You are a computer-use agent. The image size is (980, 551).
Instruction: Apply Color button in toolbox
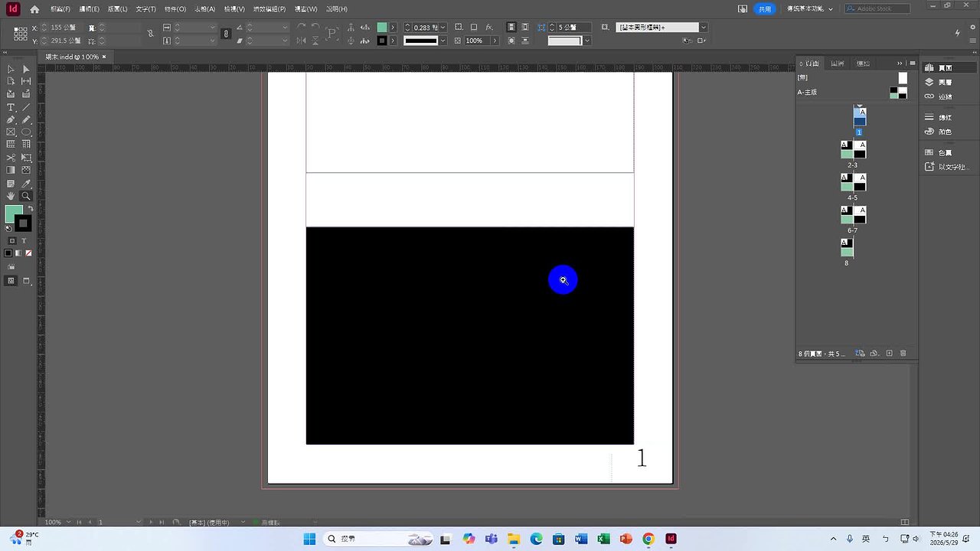8,253
